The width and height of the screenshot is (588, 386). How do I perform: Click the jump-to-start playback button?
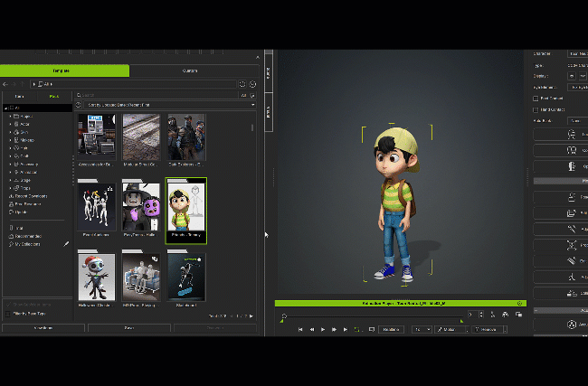[x=300, y=330]
